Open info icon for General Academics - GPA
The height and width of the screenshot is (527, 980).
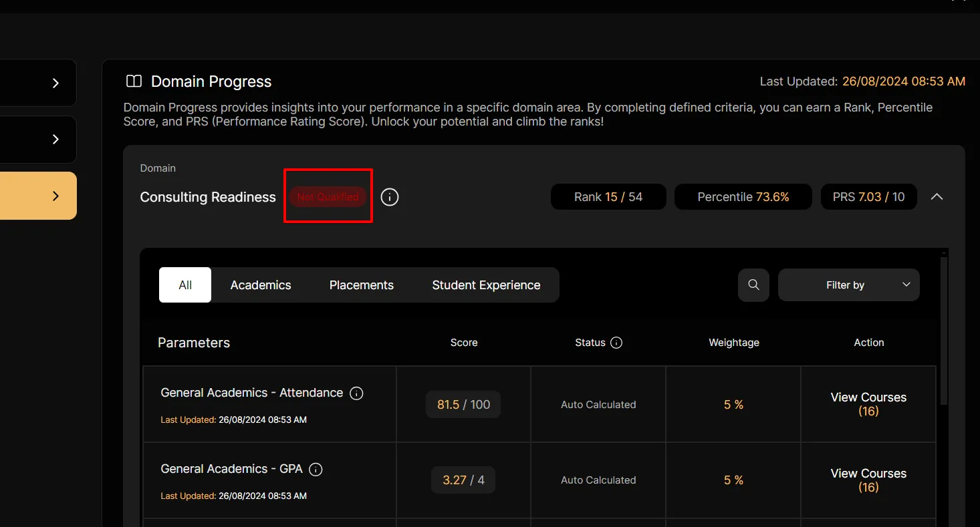click(x=316, y=470)
